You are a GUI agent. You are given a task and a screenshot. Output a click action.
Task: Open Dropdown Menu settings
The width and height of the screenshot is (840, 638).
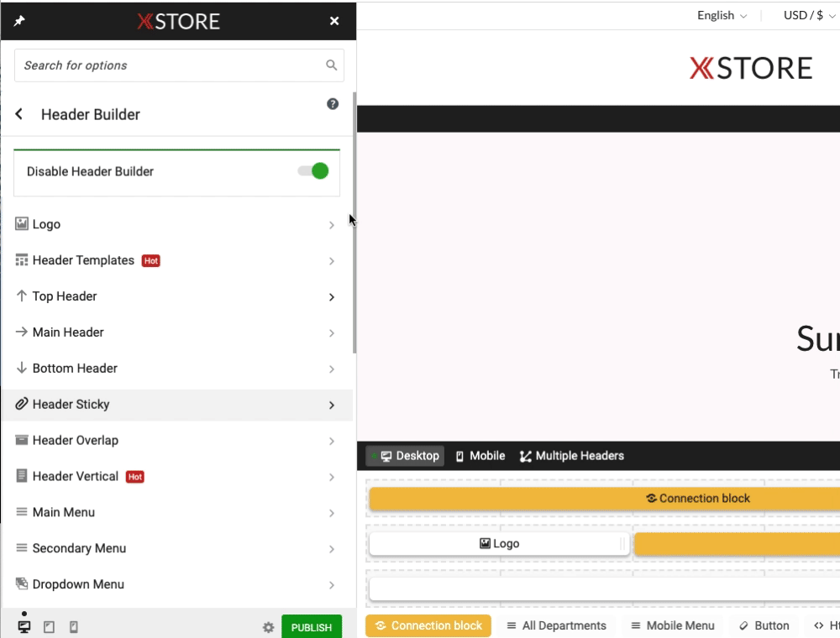176,584
